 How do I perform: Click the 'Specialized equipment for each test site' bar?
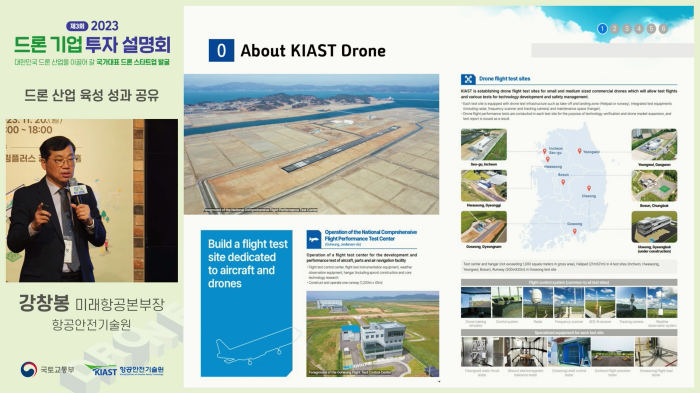pyautogui.click(x=569, y=333)
